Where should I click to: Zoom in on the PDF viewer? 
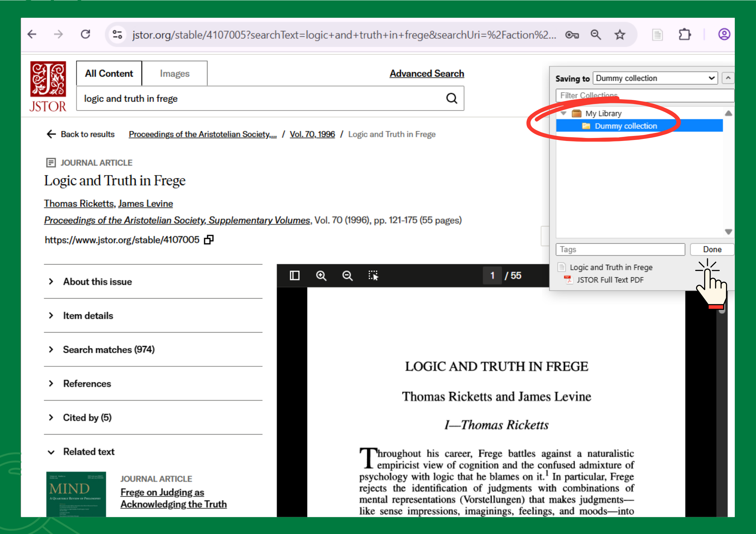[321, 276]
